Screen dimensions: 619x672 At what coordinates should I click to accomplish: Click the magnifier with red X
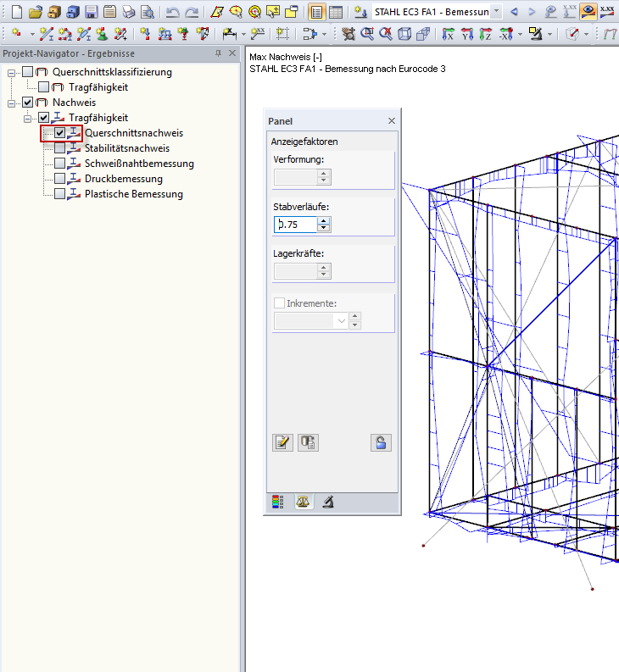point(386,34)
